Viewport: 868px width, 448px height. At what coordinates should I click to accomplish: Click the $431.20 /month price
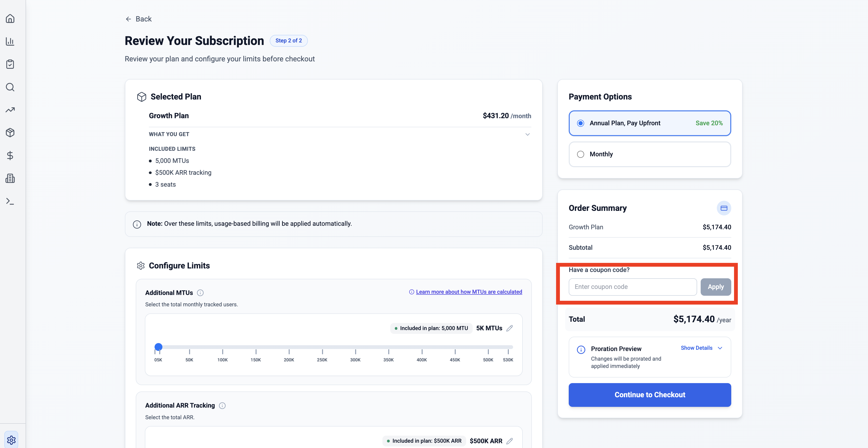507,116
